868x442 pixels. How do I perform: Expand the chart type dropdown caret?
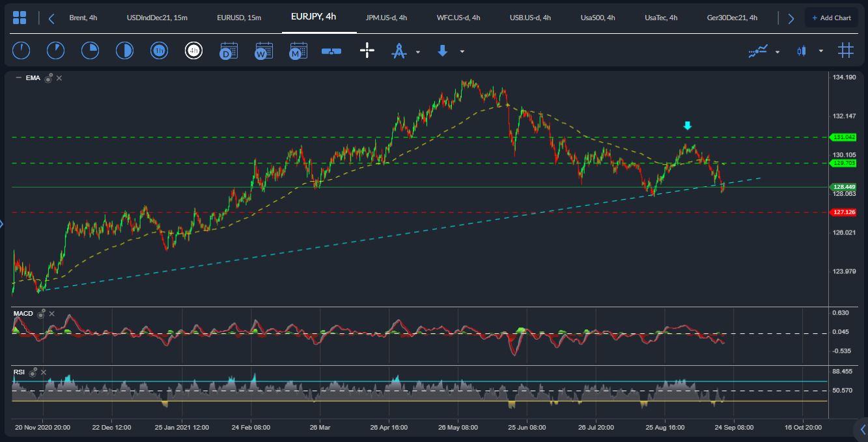820,51
